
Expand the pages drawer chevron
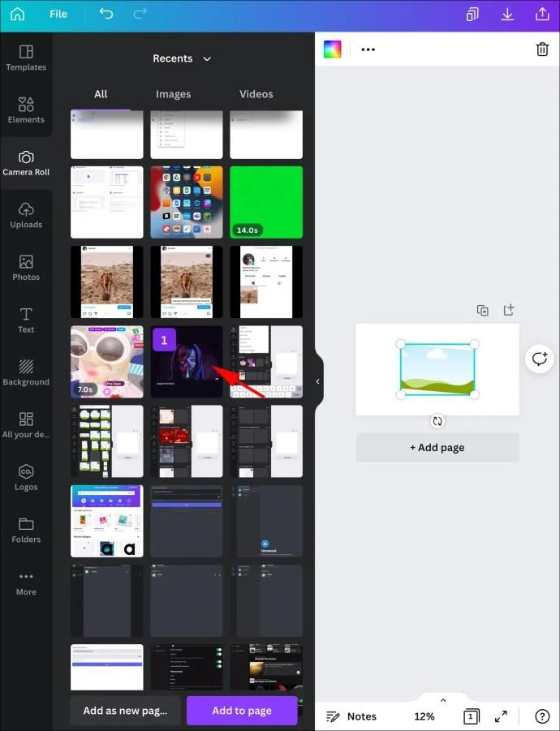pos(443,700)
